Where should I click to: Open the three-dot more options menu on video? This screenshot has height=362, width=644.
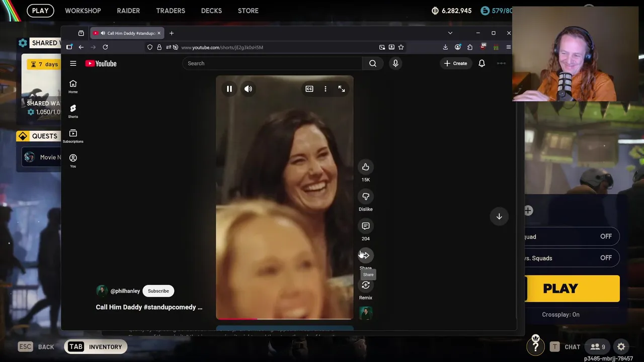coord(326,89)
